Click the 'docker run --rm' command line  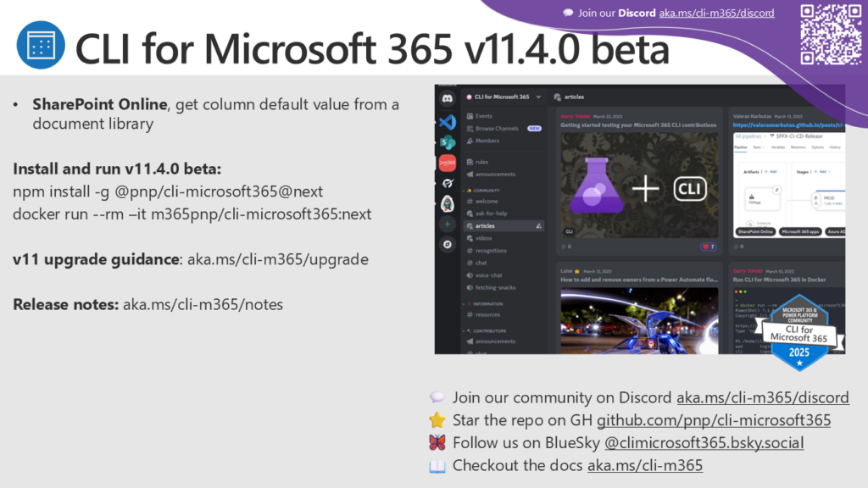click(x=192, y=214)
